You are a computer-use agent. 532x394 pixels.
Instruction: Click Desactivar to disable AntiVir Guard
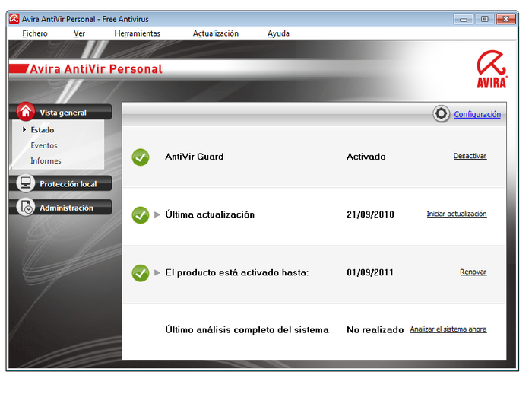[x=470, y=156]
